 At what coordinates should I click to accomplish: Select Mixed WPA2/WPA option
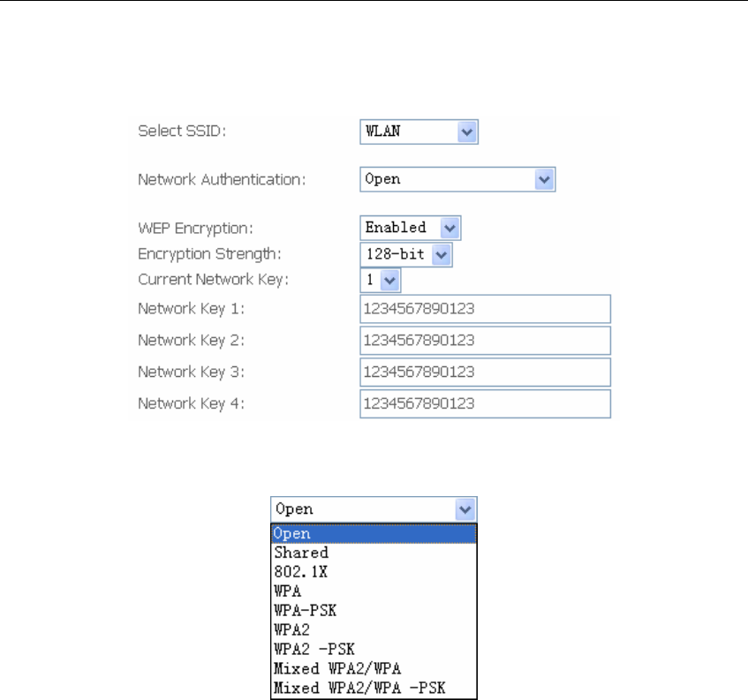(374, 668)
